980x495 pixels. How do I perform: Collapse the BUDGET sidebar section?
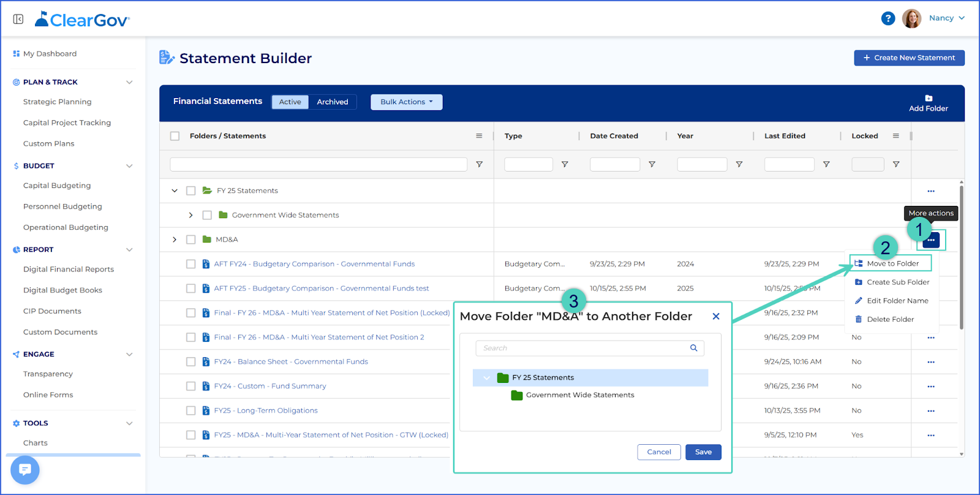click(129, 166)
